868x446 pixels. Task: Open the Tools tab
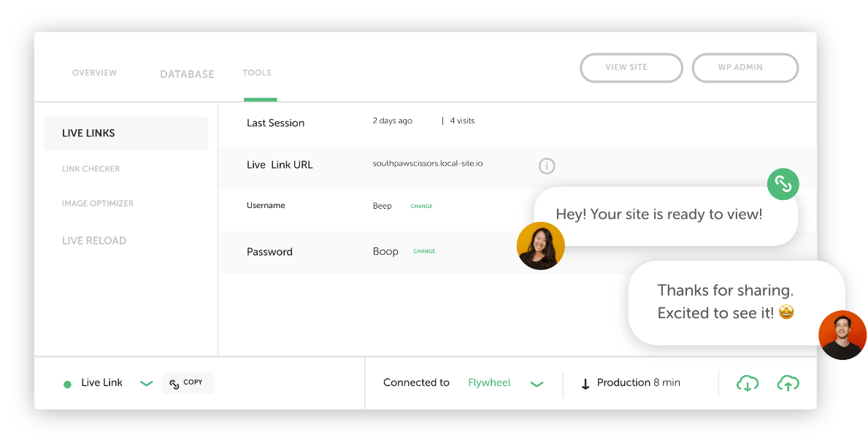pos(257,73)
